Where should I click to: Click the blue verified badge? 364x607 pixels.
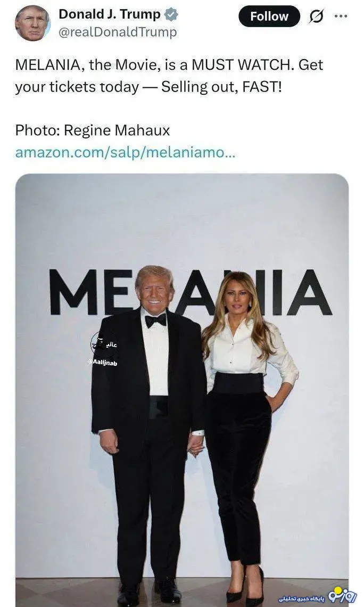click(171, 15)
